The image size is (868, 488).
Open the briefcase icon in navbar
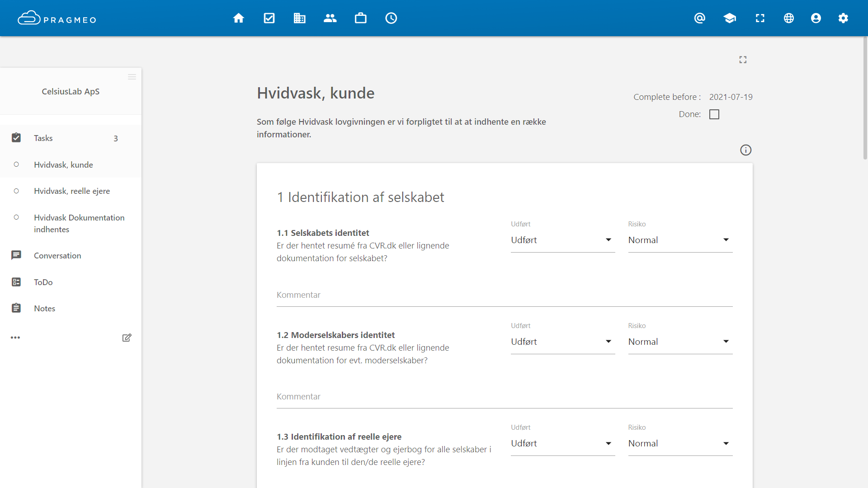click(x=361, y=18)
